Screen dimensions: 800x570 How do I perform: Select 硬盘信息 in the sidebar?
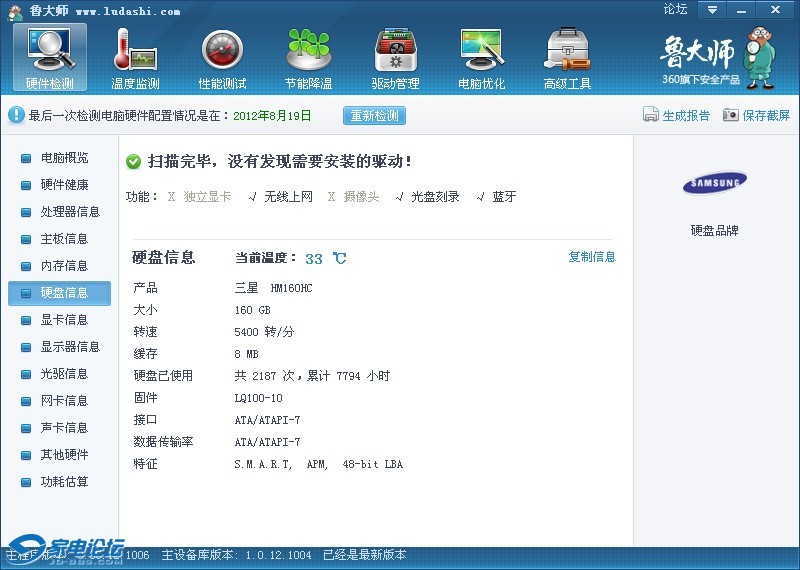click(59, 293)
